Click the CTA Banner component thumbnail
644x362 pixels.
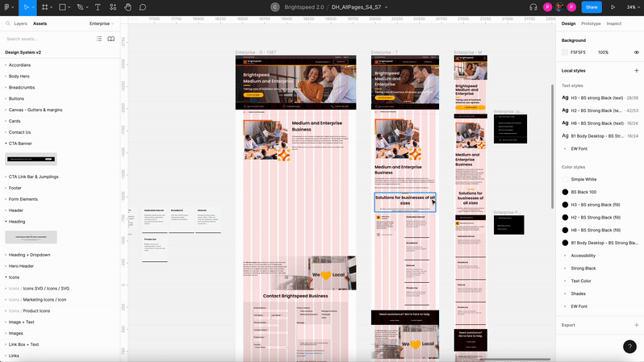(31, 159)
